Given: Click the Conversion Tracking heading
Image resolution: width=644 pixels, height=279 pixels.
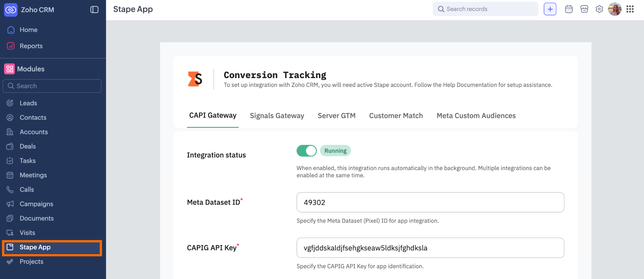Looking at the screenshot, I should (275, 75).
